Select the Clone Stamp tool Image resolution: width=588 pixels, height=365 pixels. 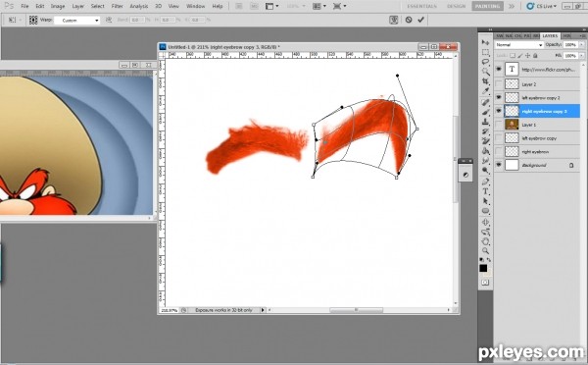[x=485, y=122]
